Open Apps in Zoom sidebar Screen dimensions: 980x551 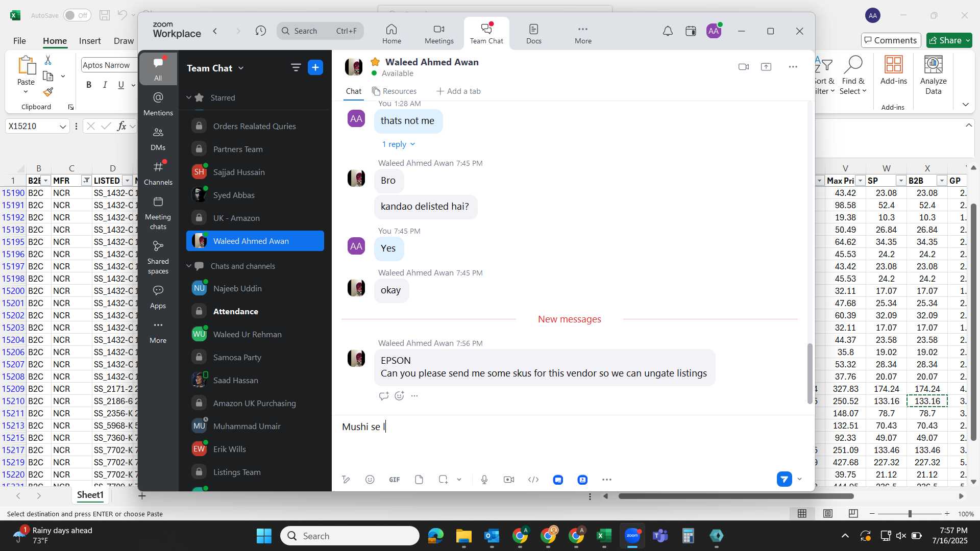point(158,297)
